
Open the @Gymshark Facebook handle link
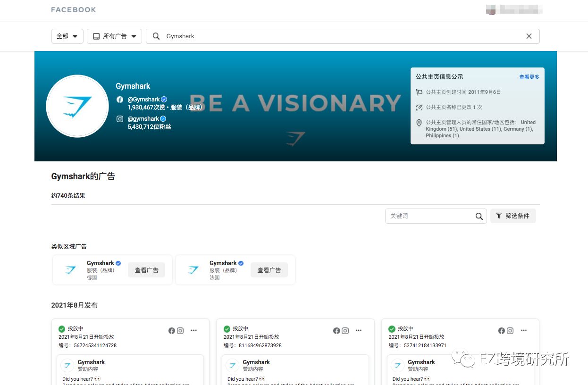tap(144, 100)
